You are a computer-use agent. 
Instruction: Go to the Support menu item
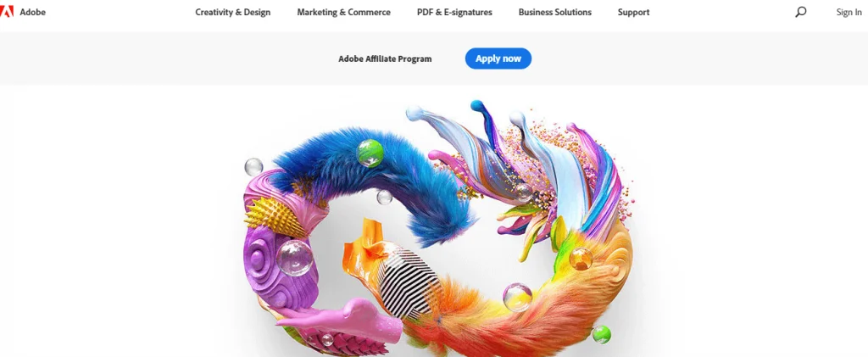[x=633, y=12]
